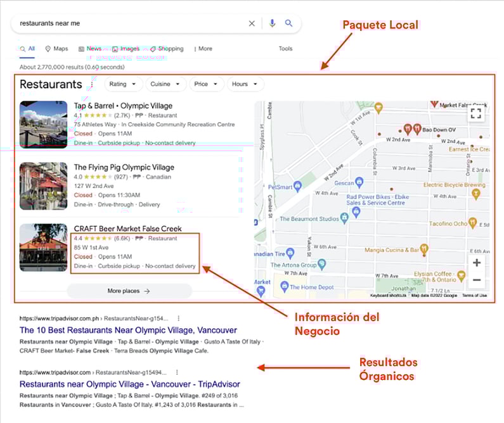Click 'About 2,770,000 results' text
This screenshot has height=423, width=504.
[x=72, y=67]
